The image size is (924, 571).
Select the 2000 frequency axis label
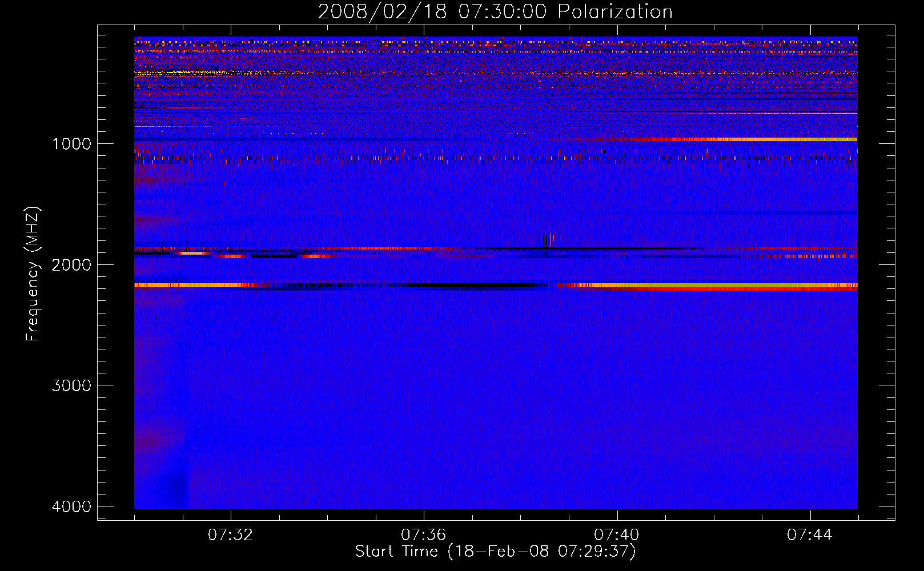tap(71, 264)
